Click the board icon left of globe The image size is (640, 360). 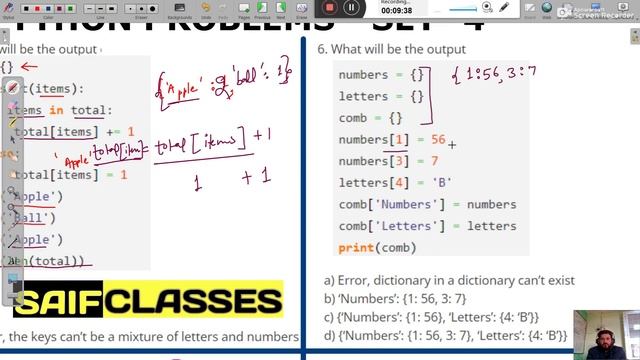pyautogui.click(x=530, y=8)
